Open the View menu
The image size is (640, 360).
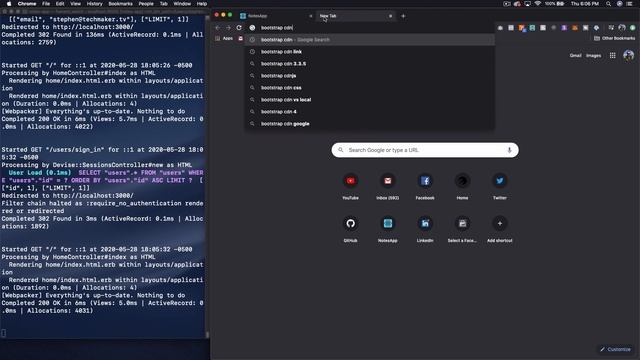click(x=76, y=4)
